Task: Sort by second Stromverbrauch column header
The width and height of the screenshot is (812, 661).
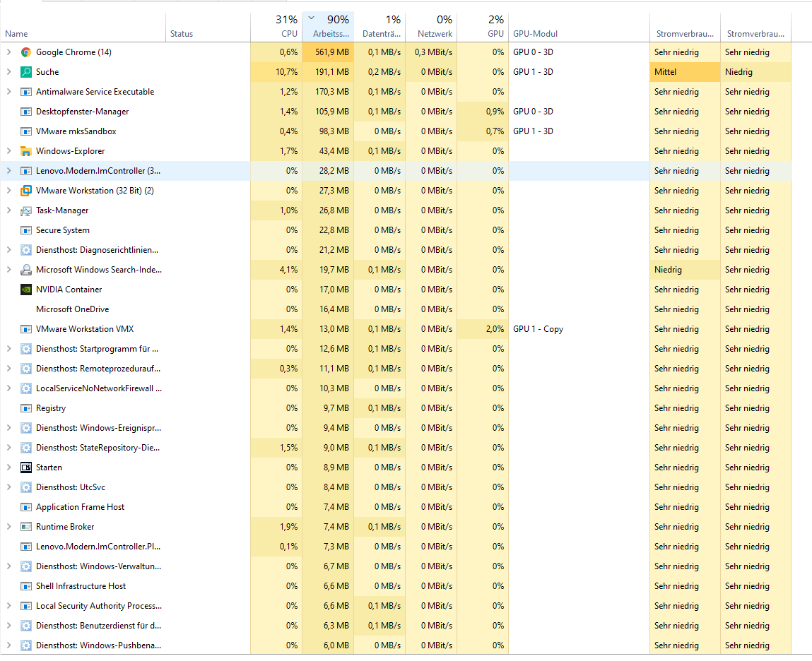Action: [755, 27]
